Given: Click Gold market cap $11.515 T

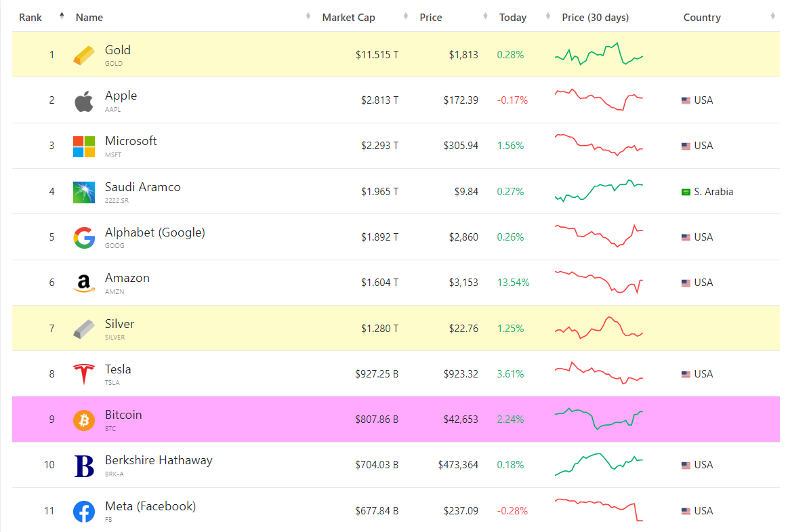Looking at the screenshot, I should click(x=377, y=55).
